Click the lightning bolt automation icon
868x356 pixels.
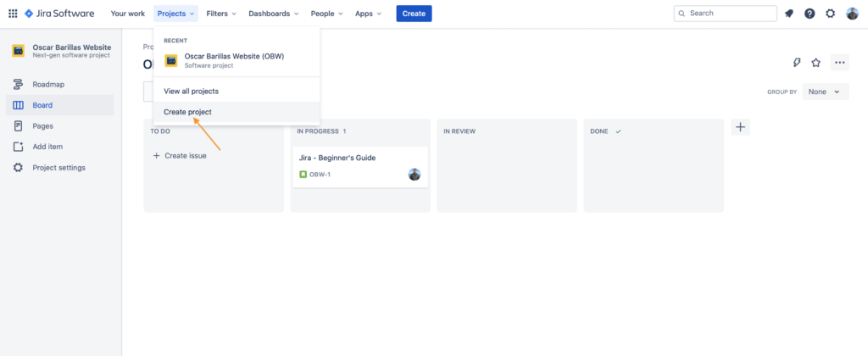click(x=797, y=63)
